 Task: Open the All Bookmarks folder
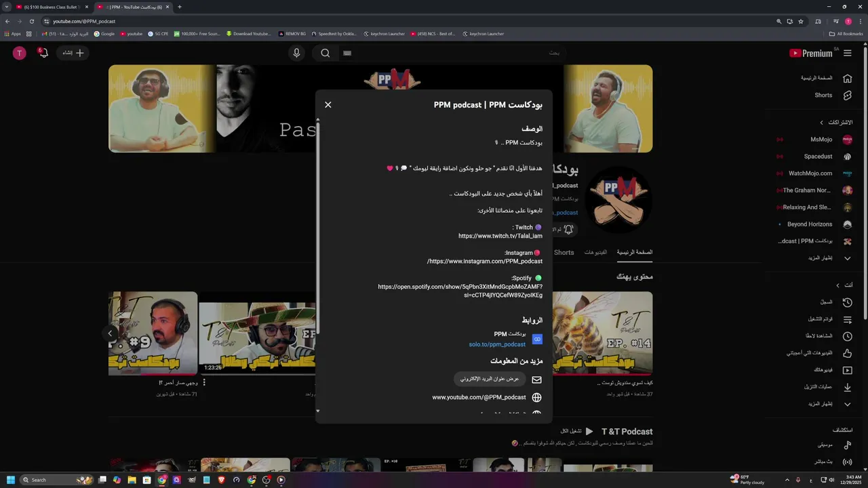[x=846, y=33]
